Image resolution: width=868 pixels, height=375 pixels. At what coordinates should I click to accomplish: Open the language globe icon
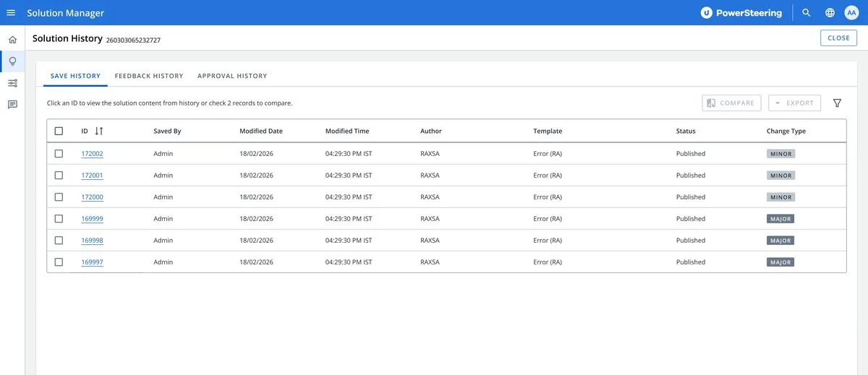click(830, 13)
